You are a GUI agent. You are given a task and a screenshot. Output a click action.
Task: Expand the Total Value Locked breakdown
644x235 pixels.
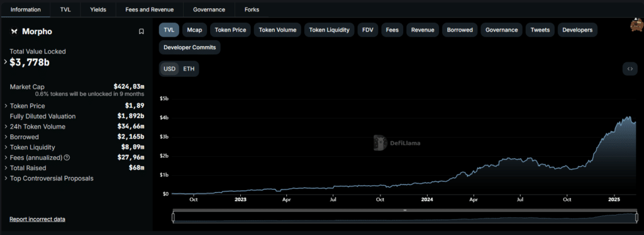point(5,62)
